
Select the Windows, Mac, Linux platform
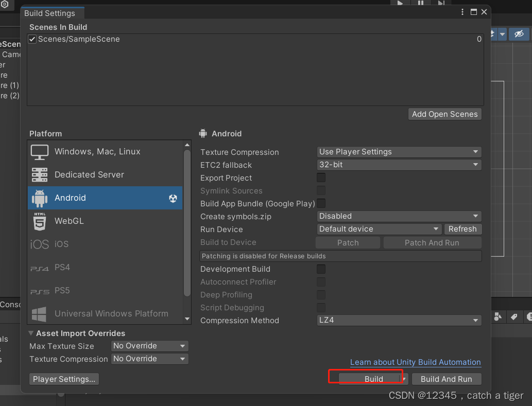pos(97,152)
